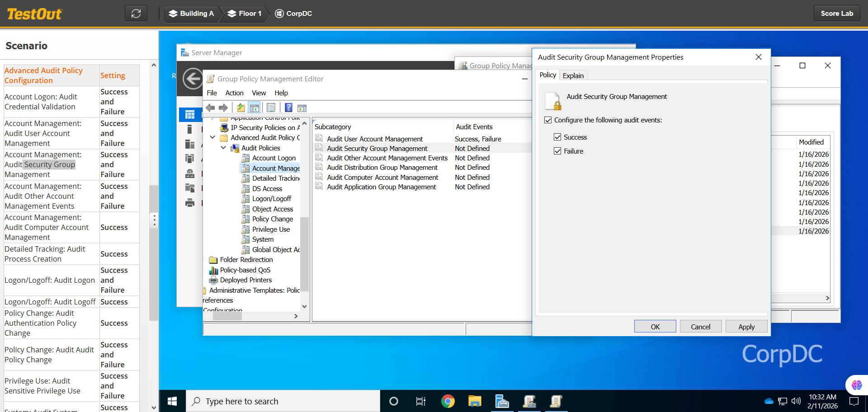868x412 pixels.
Task: Collapse the Audit Policies tree node
Action: pos(223,148)
